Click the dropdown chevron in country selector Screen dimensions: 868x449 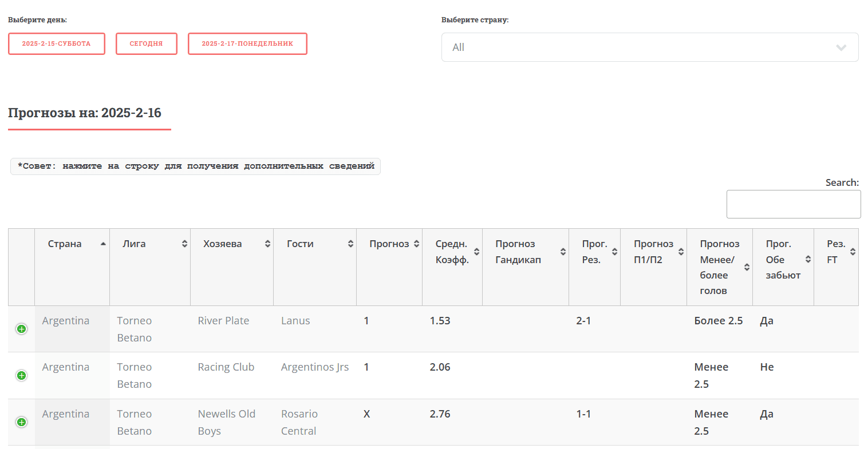coord(841,47)
